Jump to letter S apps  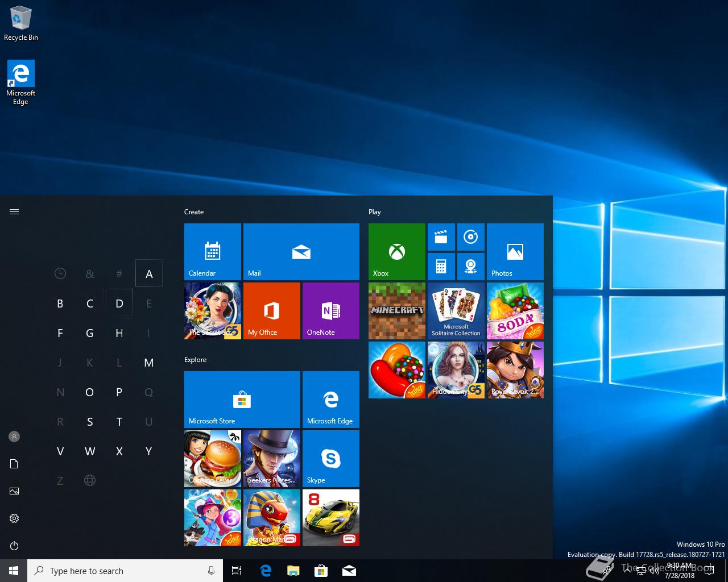click(90, 422)
